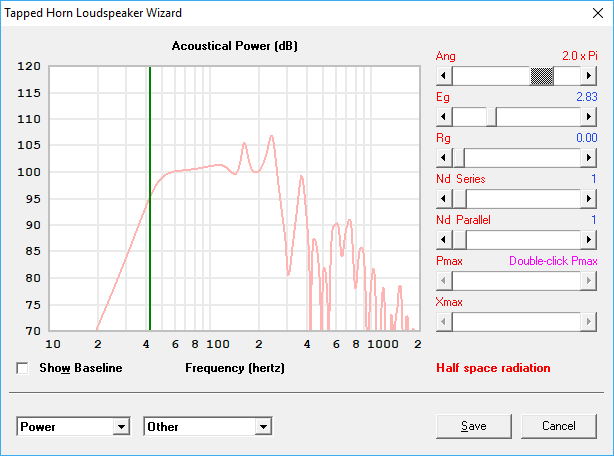Click the Nd Parallel slider thumb
This screenshot has width=614, height=456.
click(459, 240)
